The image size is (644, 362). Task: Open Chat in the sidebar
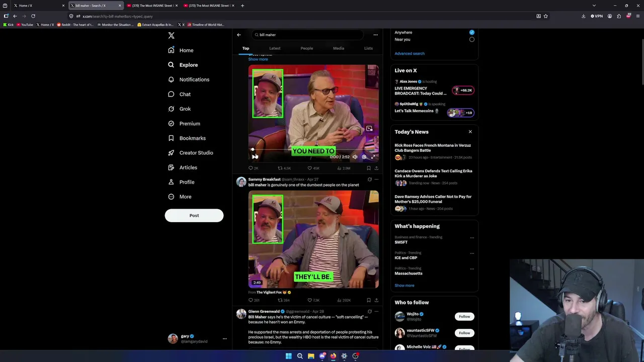[x=179, y=94]
